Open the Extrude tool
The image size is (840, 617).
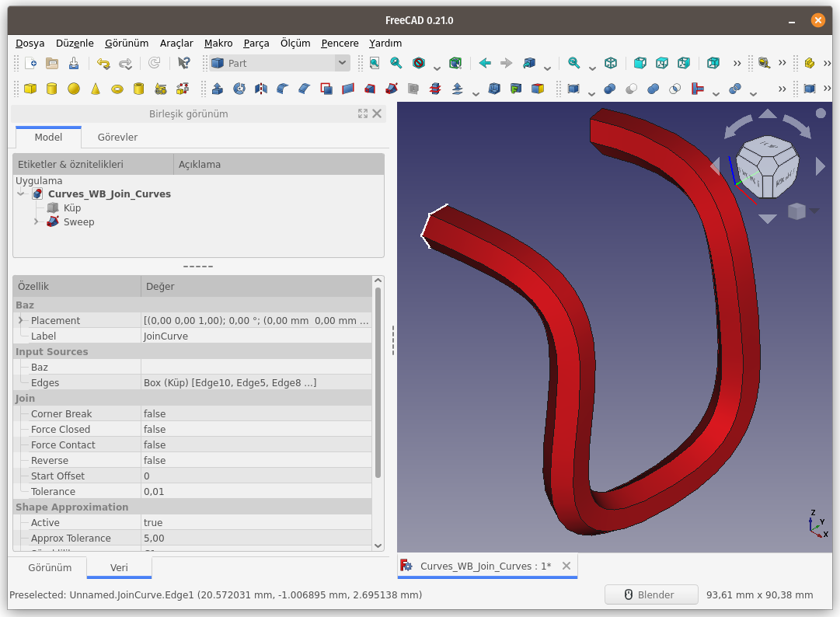pyautogui.click(x=218, y=89)
